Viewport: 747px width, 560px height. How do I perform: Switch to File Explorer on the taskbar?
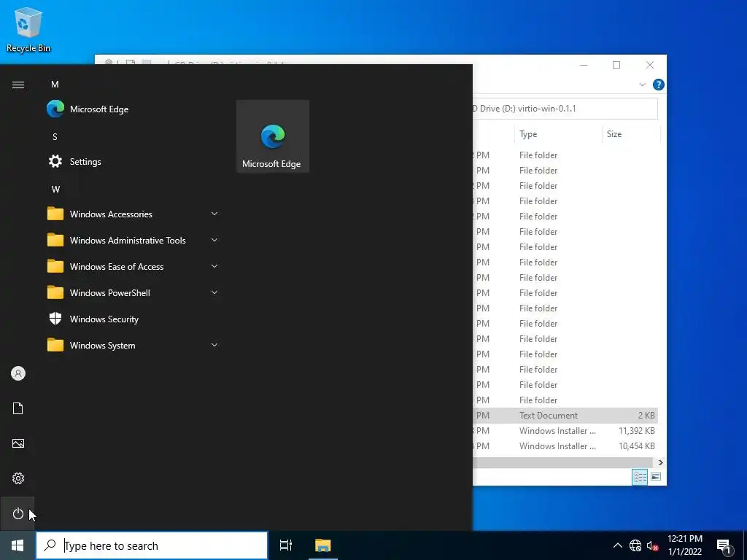click(x=322, y=545)
